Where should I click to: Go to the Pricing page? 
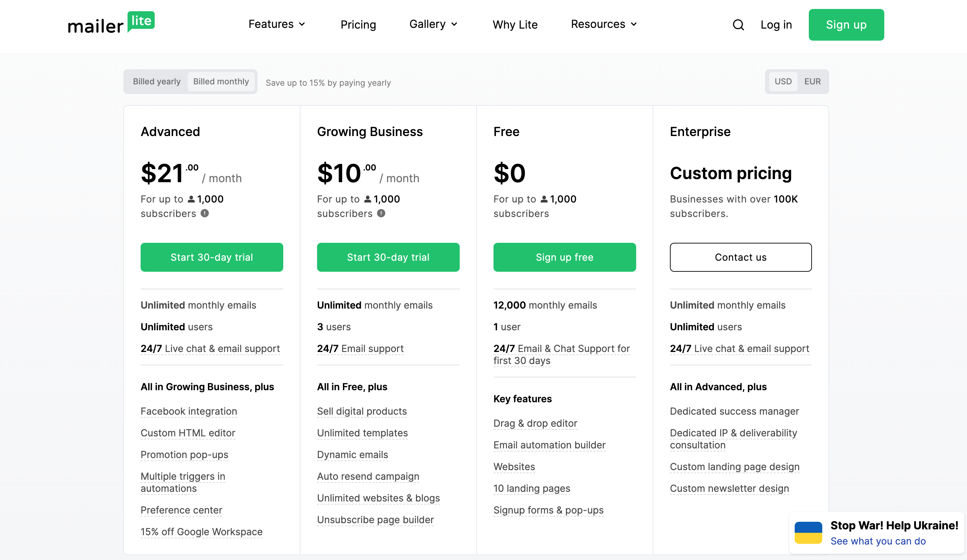358,25
